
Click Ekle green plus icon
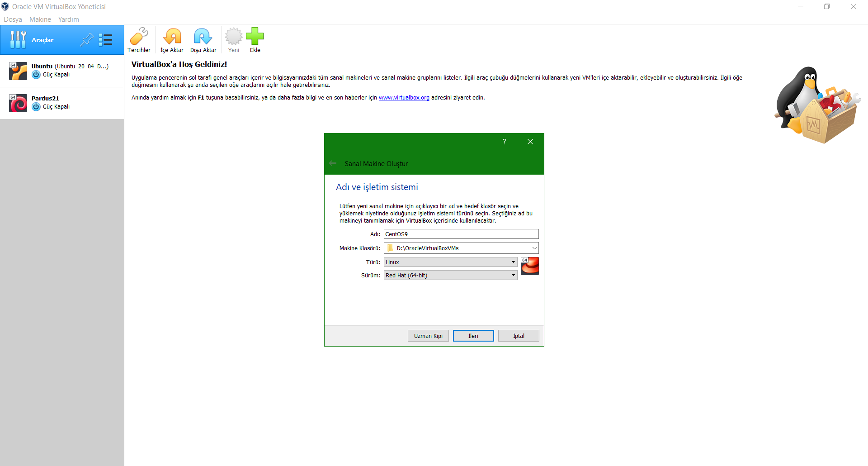tap(255, 40)
